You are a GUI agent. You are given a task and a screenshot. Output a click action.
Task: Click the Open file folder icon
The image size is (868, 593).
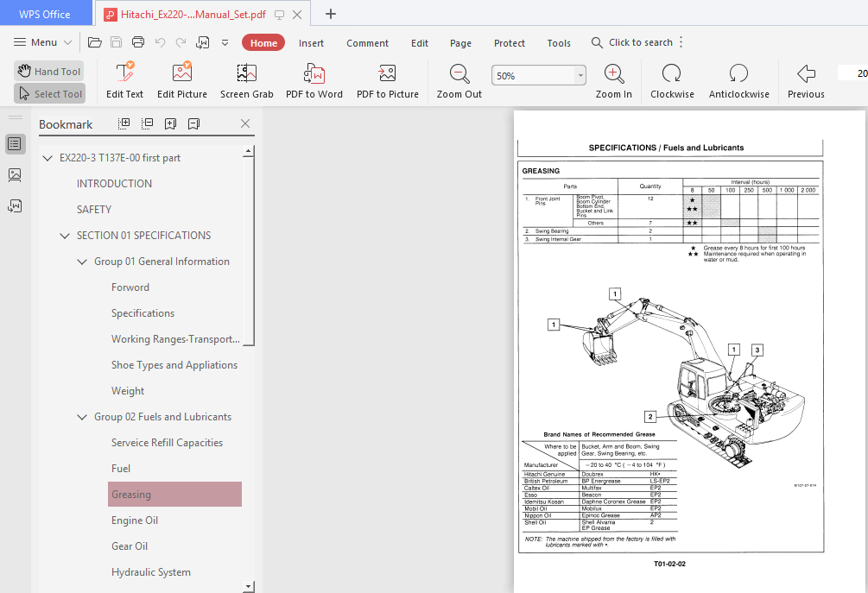(x=95, y=42)
